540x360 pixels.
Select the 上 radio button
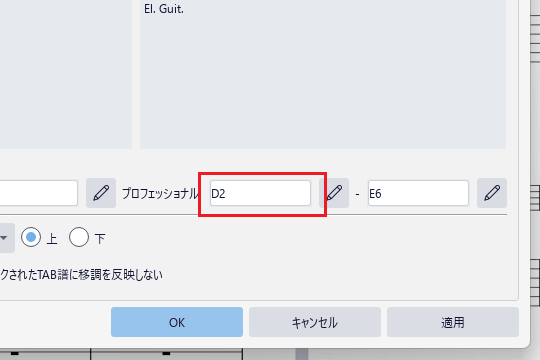[31, 237]
